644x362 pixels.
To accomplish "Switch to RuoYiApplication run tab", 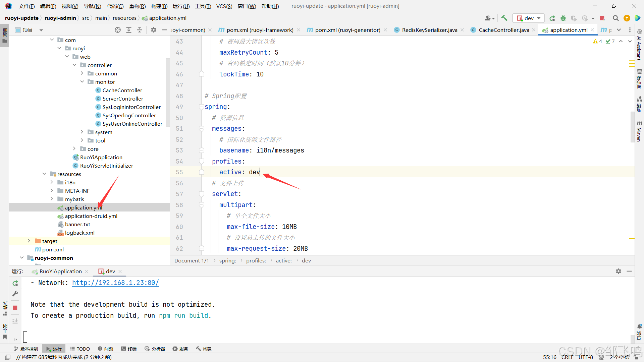I will pos(60,271).
